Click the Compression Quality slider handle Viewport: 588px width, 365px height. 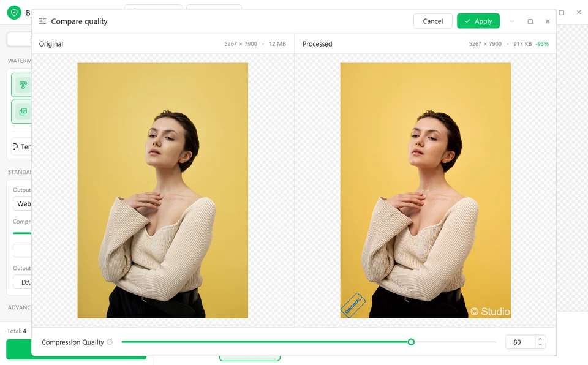[x=411, y=342]
